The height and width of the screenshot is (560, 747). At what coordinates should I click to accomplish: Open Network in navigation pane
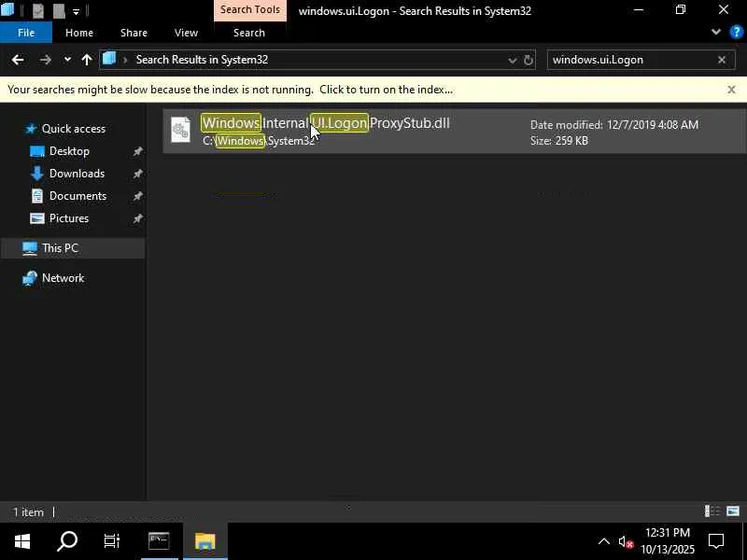[x=63, y=278]
